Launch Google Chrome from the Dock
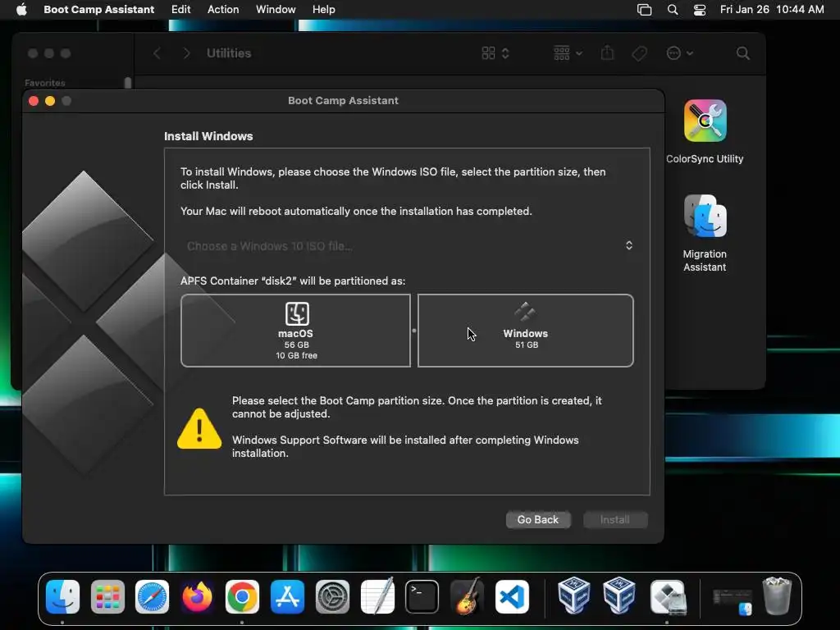 (242, 597)
